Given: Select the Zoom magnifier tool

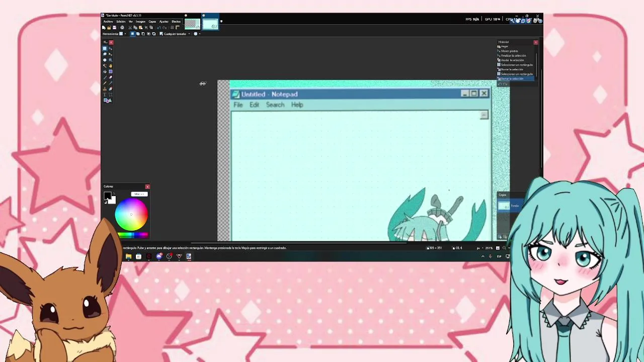Looking at the screenshot, I should tap(110, 60).
